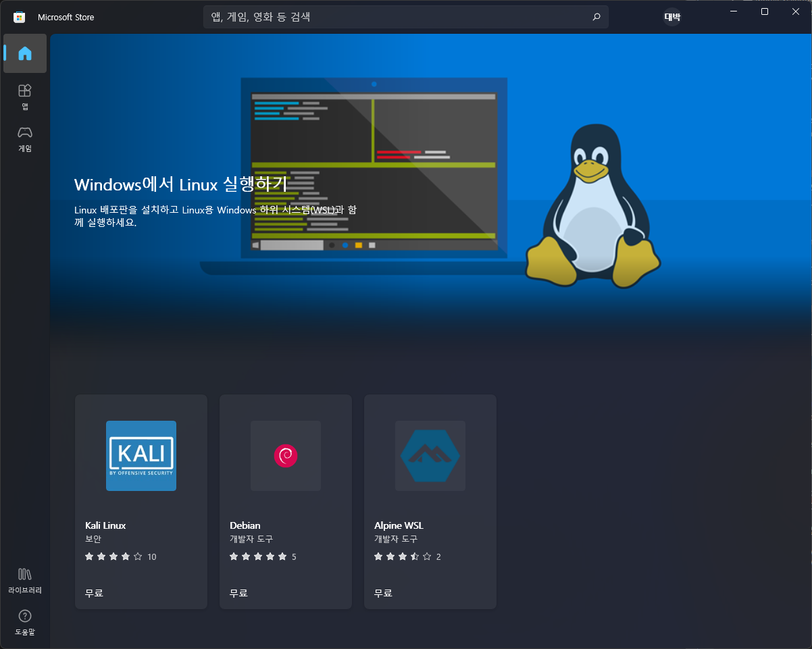Open the 대박 user profile avatar
This screenshot has height=649, width=812.
(672, 17)
